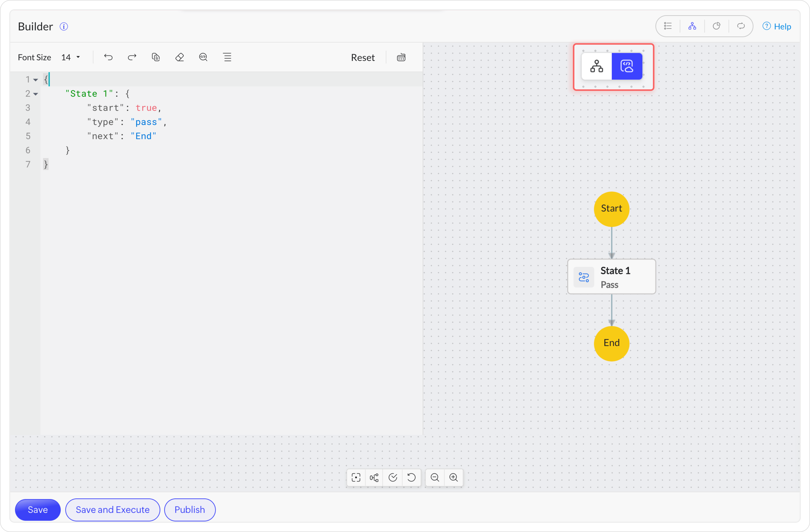The height and width of the screenshot is (532, 810).
Task: Select the State 1 Pass node
Action: tap(611, 277)
